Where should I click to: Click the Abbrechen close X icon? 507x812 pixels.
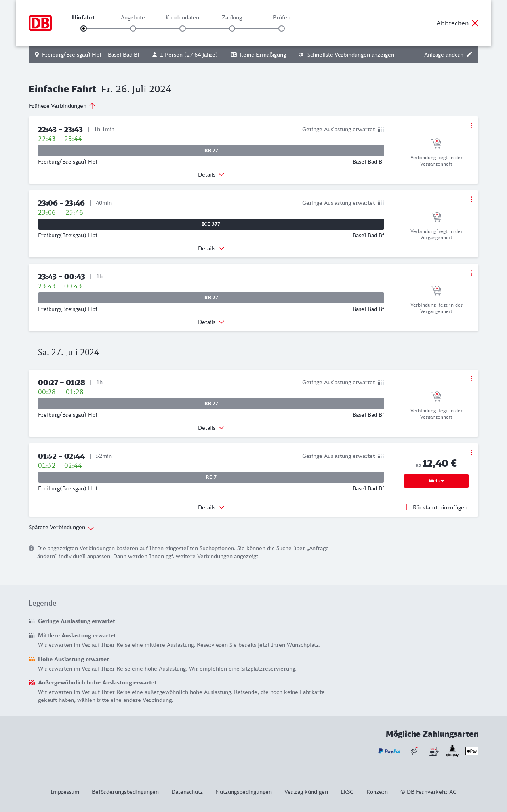click(x=475, y=23)
